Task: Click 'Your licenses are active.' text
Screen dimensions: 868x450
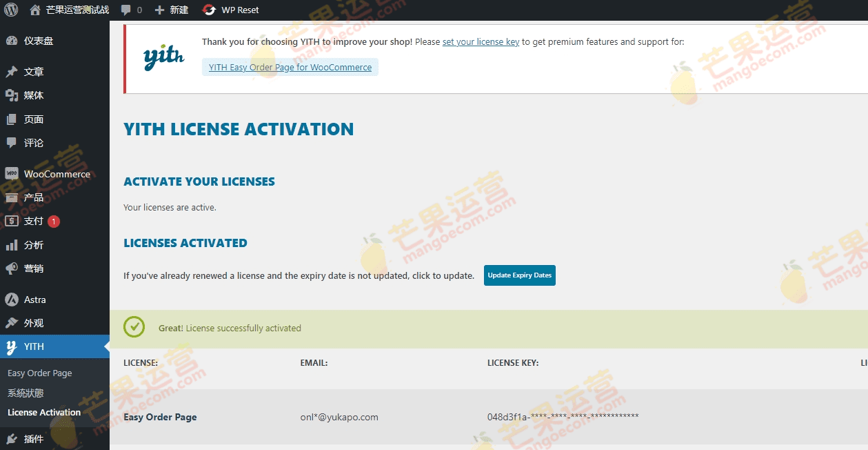Action: click(x=170, y=207)
